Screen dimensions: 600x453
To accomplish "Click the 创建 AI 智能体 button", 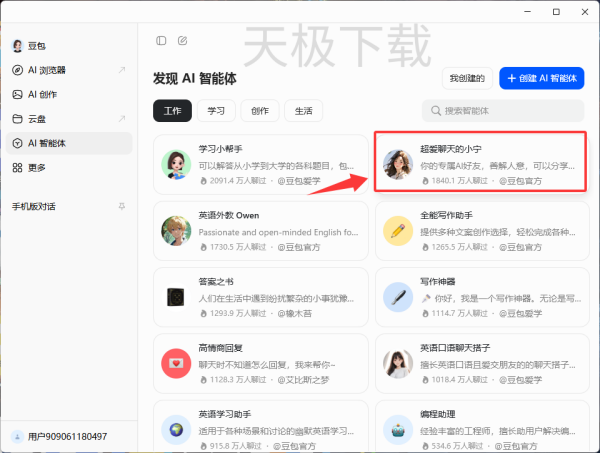I will click(x=541, y=78).
